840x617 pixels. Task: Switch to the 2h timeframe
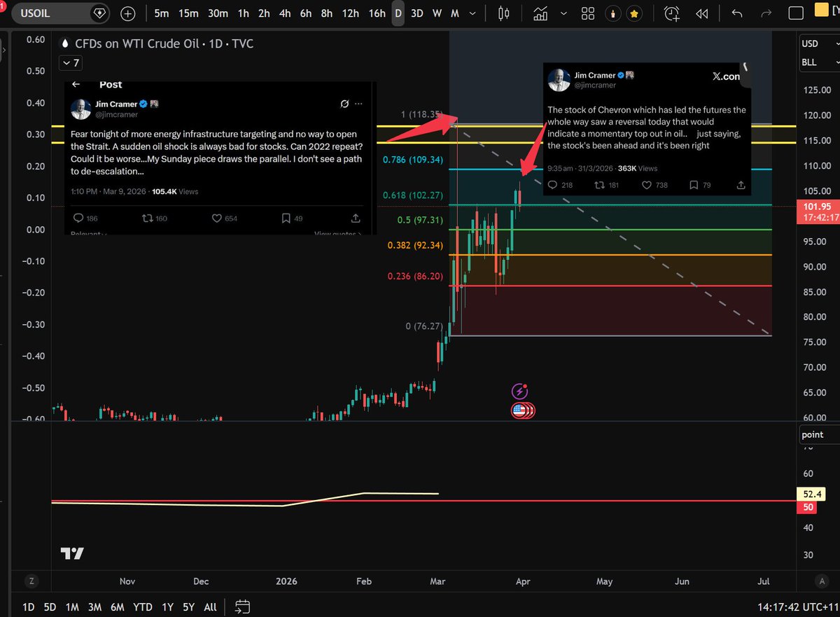264,13
